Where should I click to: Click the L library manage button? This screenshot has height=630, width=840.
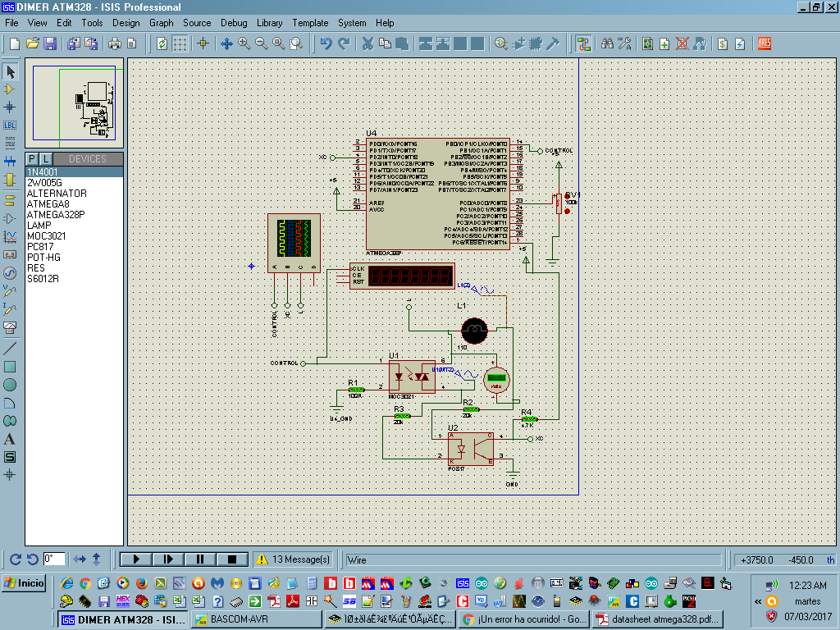coord(46,159)
